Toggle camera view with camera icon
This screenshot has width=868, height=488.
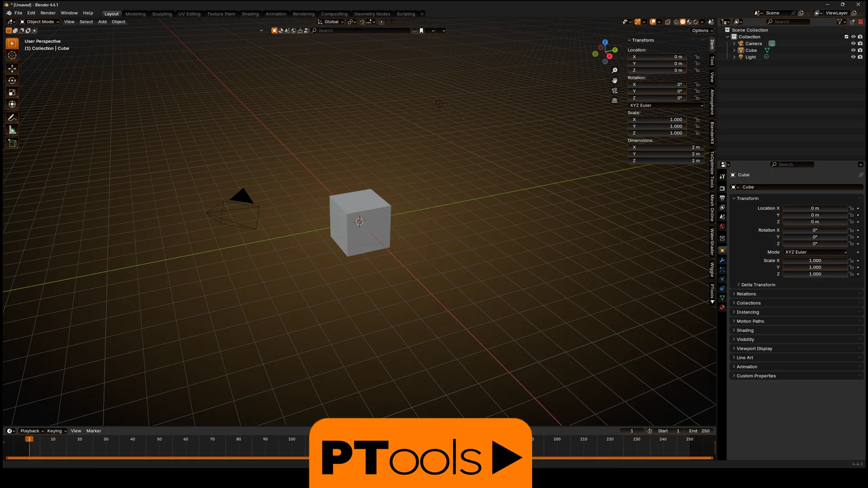(614, 90)
